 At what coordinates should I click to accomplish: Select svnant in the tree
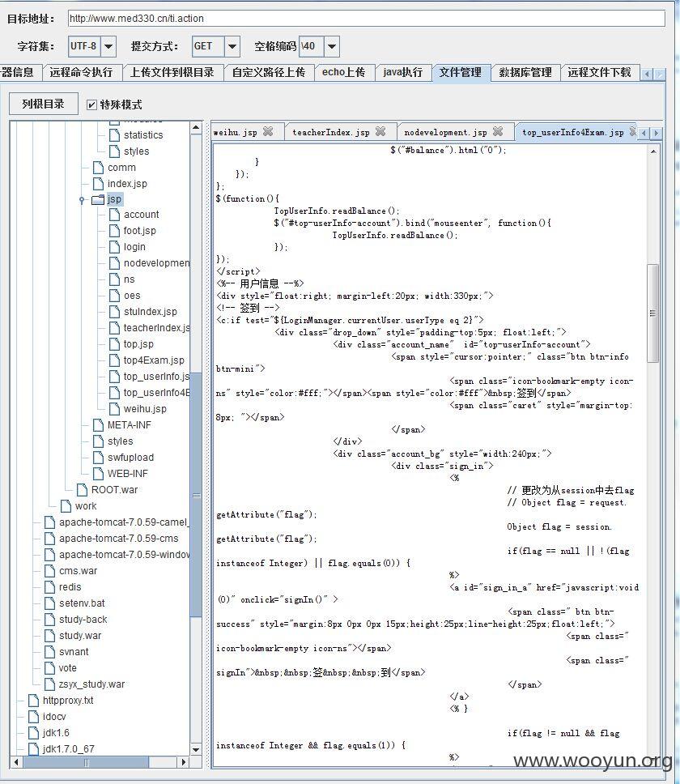[x=74, y=651]
